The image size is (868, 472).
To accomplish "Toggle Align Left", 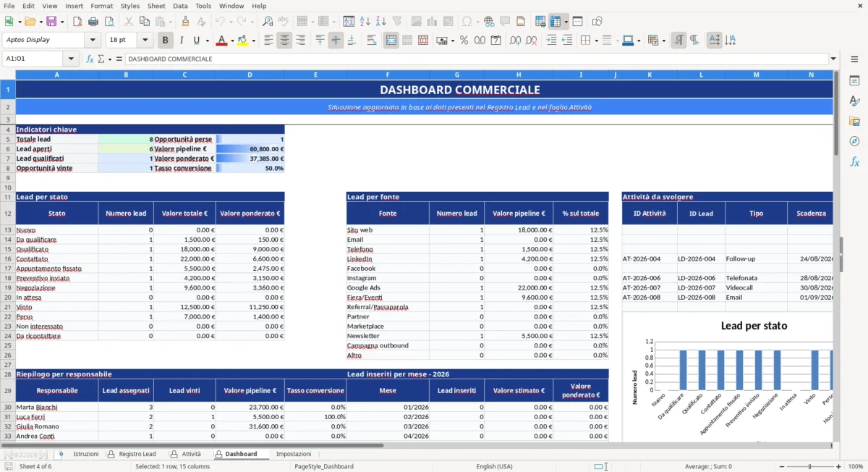I will [x=268, y=41].
